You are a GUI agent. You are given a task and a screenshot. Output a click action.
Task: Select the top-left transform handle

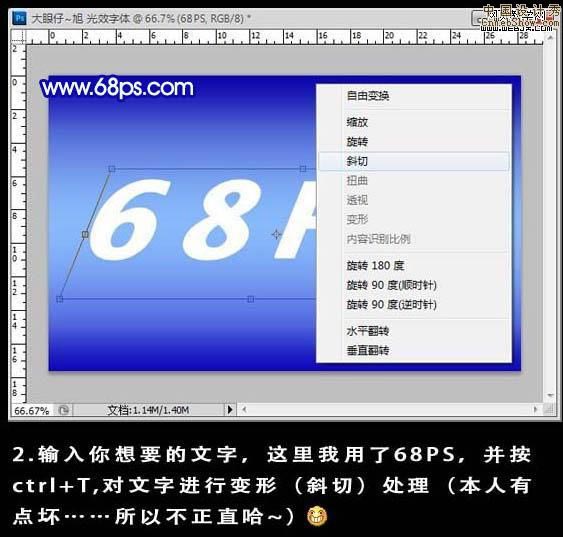112,169
